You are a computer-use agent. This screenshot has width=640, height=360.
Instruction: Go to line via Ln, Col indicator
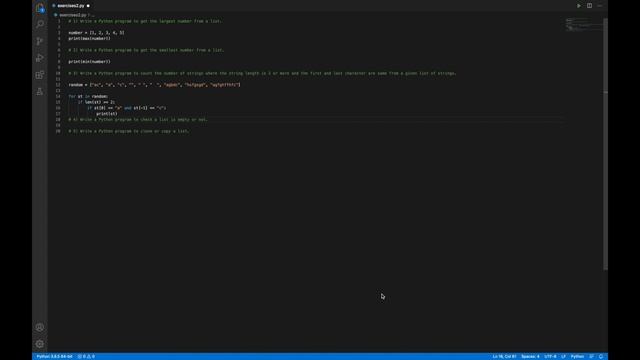504,356
